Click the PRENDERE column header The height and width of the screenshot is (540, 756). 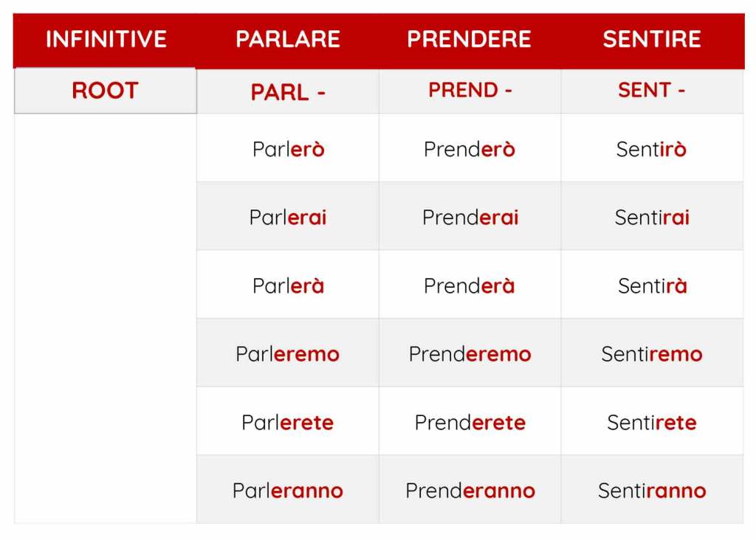click(x=470, y=39)
